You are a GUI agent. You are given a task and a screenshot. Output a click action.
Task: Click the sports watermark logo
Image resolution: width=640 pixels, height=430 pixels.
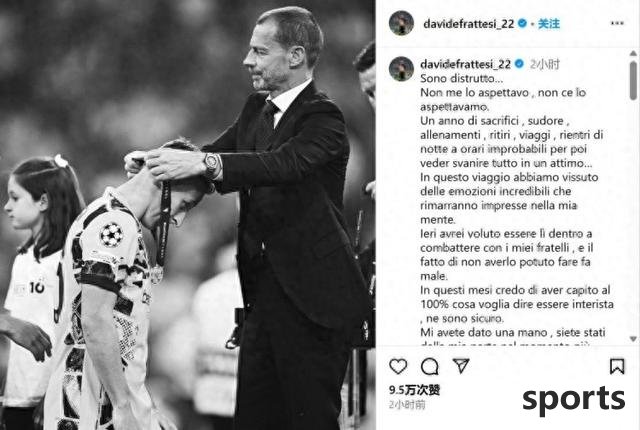[x=573, y=399]
